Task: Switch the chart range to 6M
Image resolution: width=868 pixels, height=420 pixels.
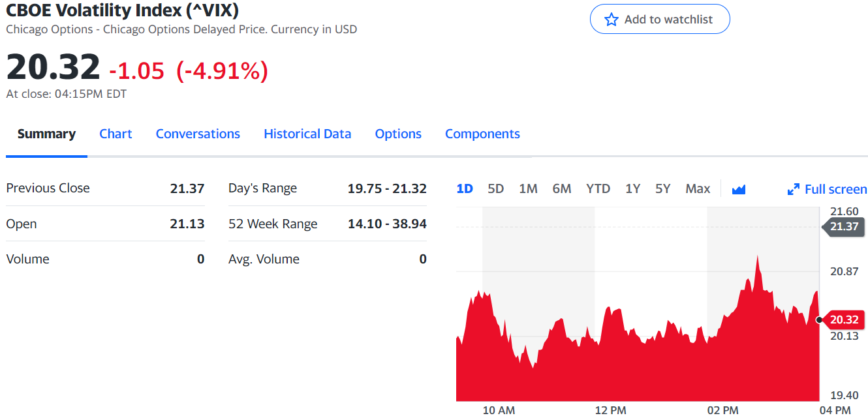Action: click(562, 188)
